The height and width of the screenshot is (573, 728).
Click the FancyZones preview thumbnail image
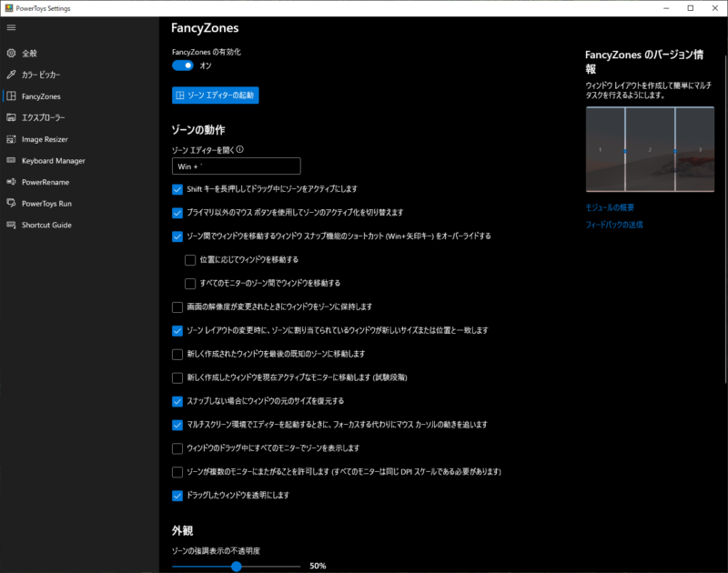click(x=650, y=149)
